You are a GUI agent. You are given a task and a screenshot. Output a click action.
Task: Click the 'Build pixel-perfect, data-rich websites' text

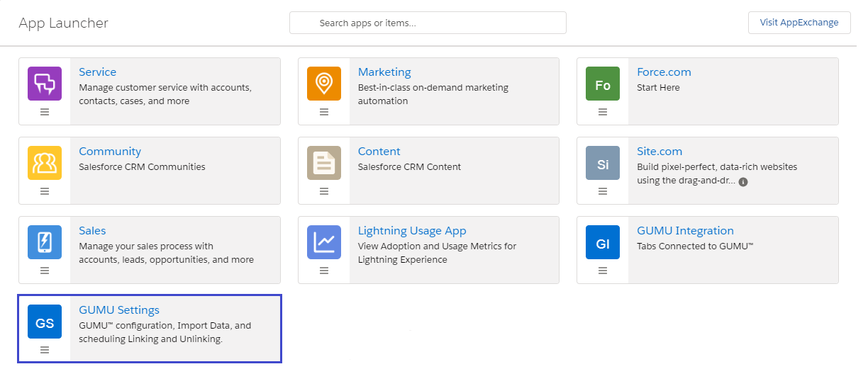pos(717,167)
